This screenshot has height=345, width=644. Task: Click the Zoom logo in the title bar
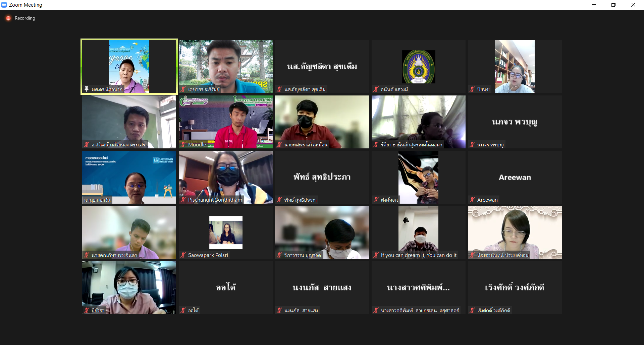coord(4,5)
